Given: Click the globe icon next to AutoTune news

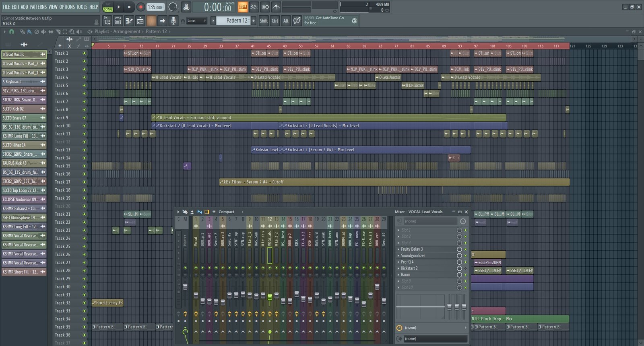Looking at the screenshot, I should (354, 21).
